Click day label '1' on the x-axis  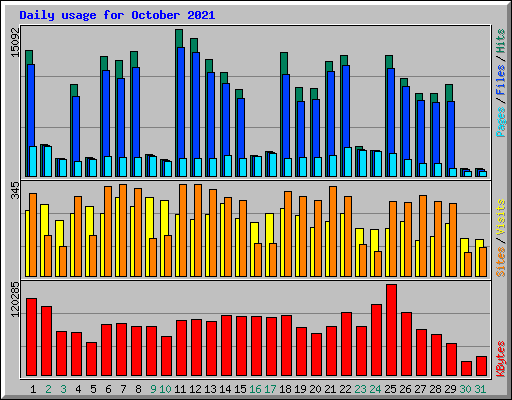point(33,389)
